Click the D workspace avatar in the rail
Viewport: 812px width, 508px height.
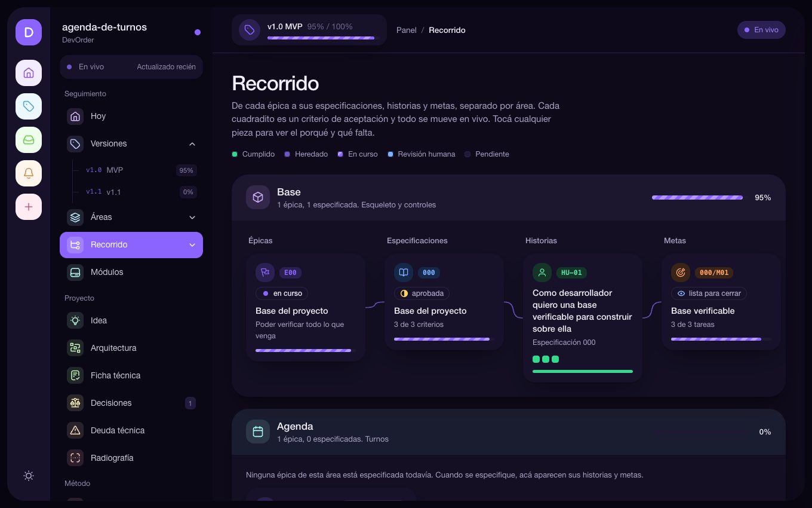pyautogui.click(x=29, y=32)
